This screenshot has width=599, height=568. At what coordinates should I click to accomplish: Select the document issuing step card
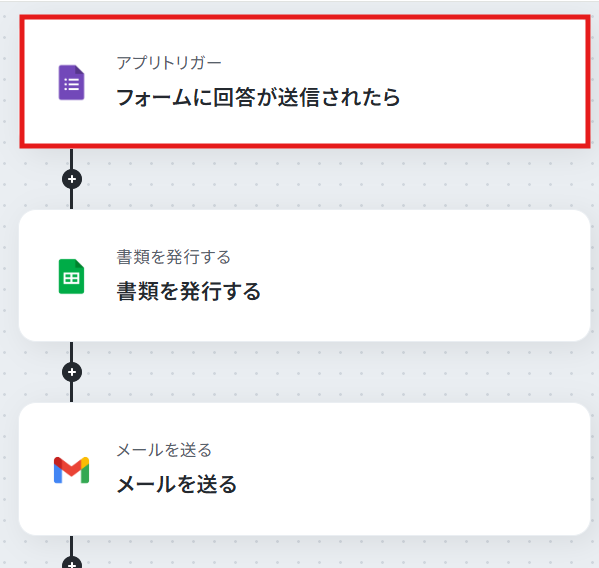[x=305, y=275]
